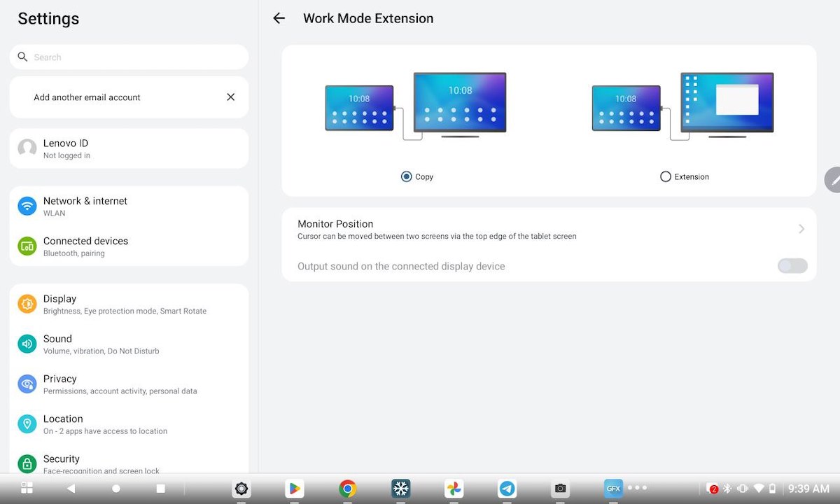Screen dimensions: 840x504
Task: Open Location settings entry
Action: coord(129,423)
